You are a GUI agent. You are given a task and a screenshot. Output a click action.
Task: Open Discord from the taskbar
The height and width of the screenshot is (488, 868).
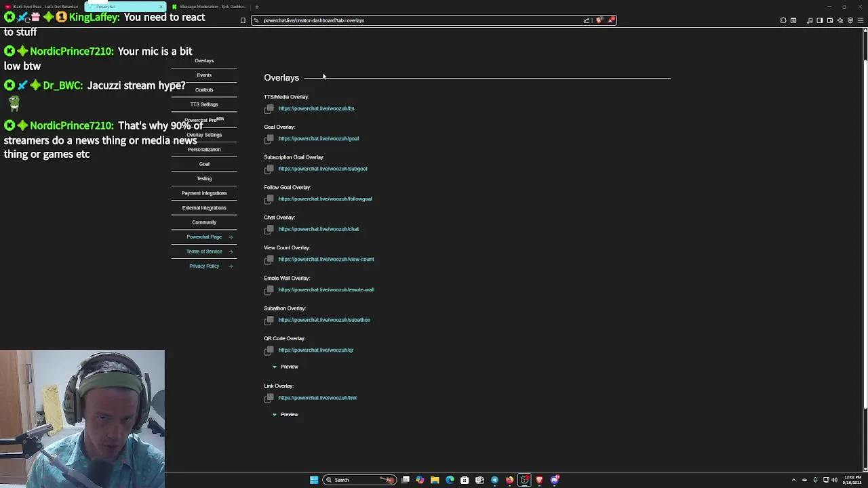[555, 480]
